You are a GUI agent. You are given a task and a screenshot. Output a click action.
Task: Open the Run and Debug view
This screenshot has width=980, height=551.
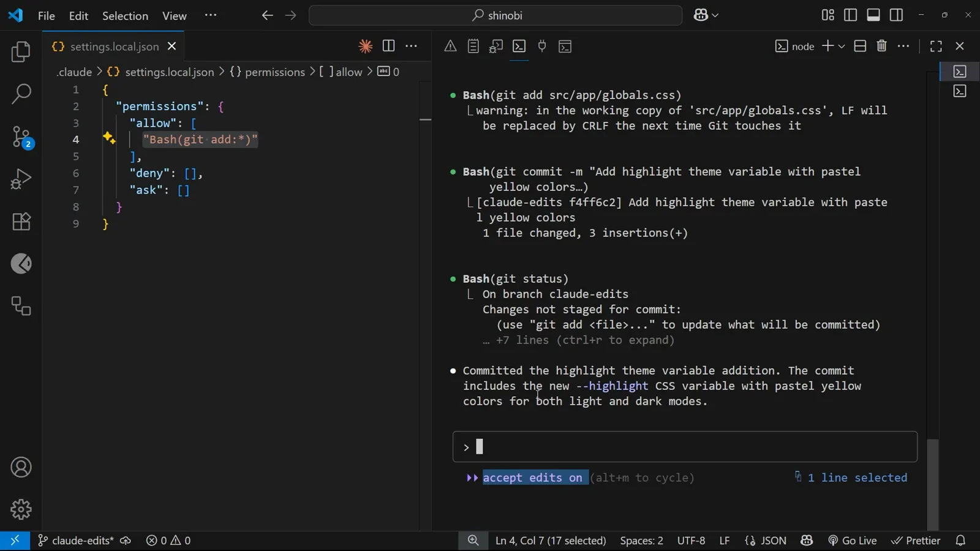tap(21, 179)
